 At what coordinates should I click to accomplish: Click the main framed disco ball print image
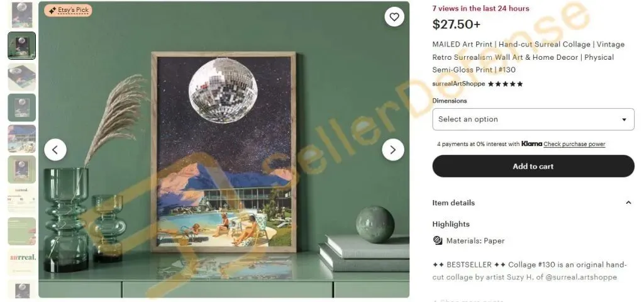click(x=223, y=152)
